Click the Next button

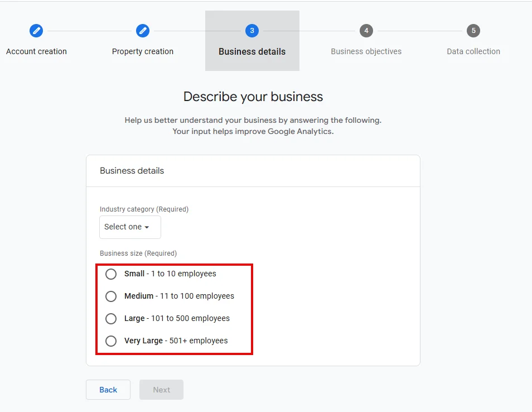(161, 390)
